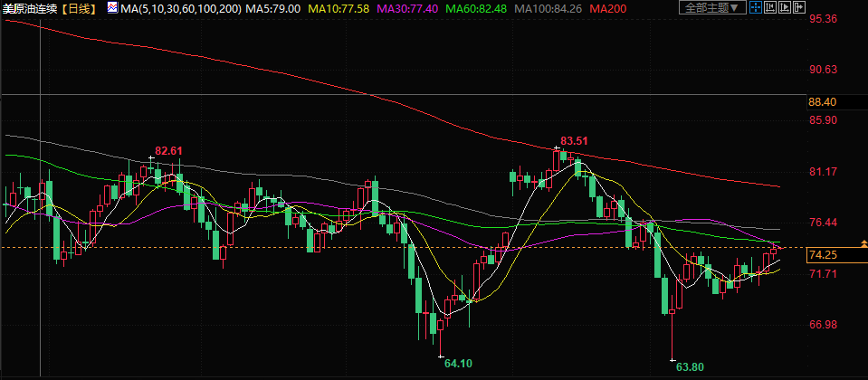This screenshot has width=868, height=380.
Task: Click the orange arrows above current price
Action: [863, 242]
